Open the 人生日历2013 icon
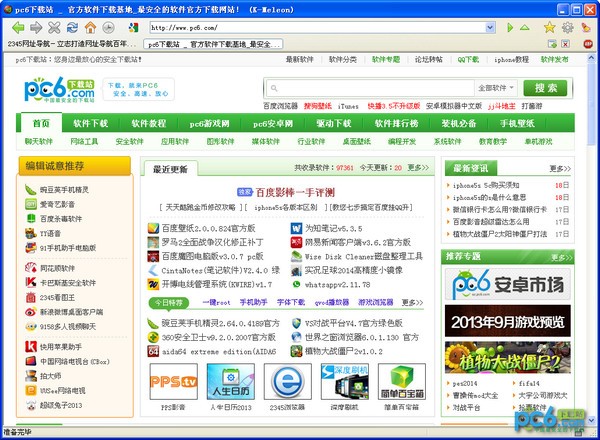This screenshot has height=440, width=600. 229,381
